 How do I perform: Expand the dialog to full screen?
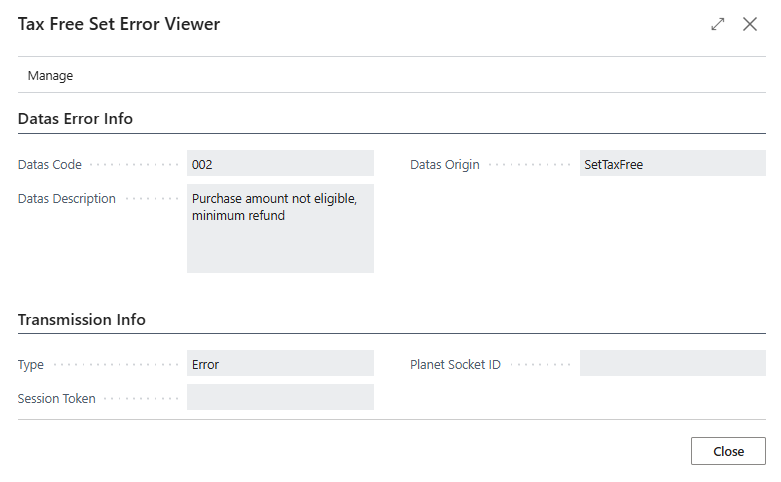(718, 24)
